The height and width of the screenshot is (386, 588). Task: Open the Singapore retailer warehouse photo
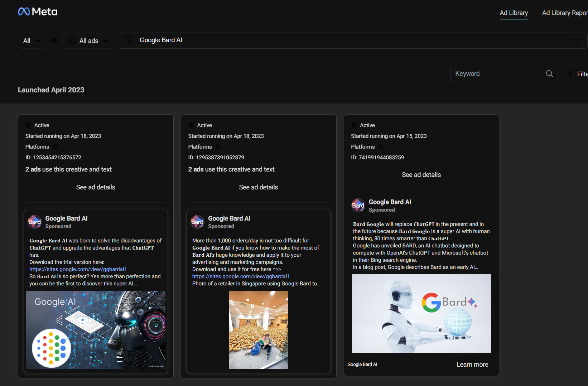click(x=259, y=330)
